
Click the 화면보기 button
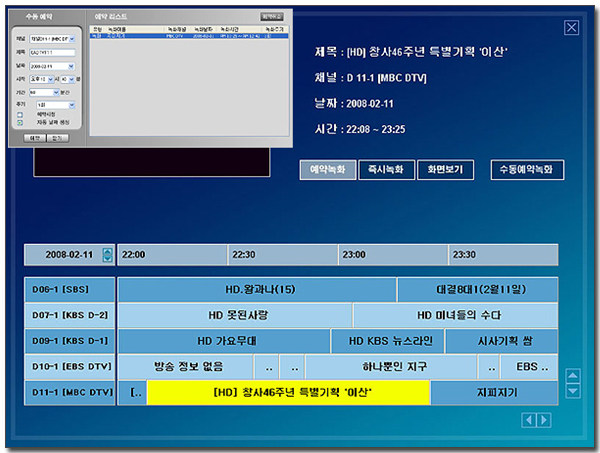click(x=445, y=169)
